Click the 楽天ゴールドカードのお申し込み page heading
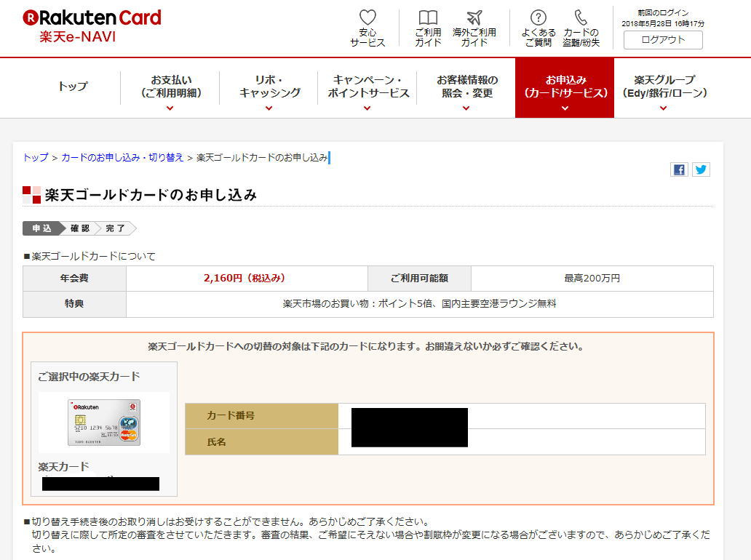Screen dimensions: 751x560 [151, 195]
